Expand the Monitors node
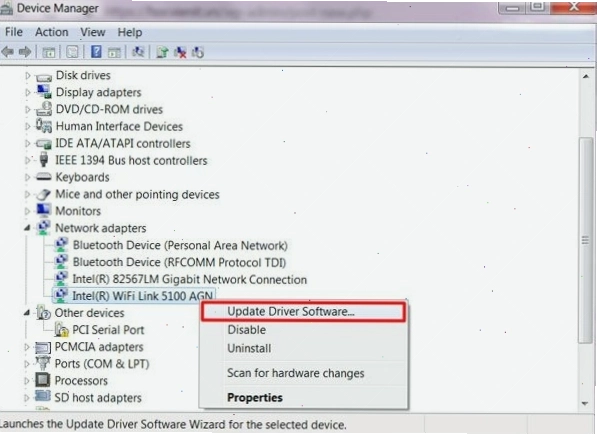This screenshot has width=597, height=435. [28, 211]
